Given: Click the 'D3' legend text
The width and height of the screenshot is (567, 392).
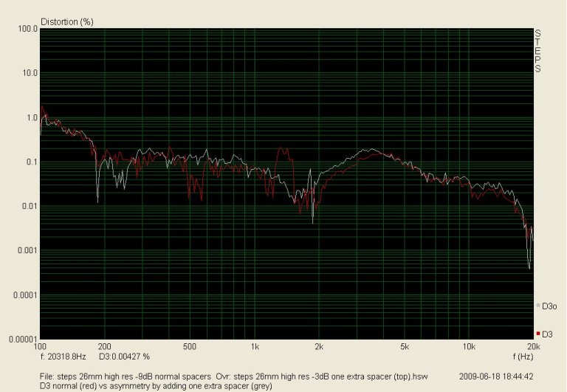Looking at the screenshot, I should coord(548,334).
